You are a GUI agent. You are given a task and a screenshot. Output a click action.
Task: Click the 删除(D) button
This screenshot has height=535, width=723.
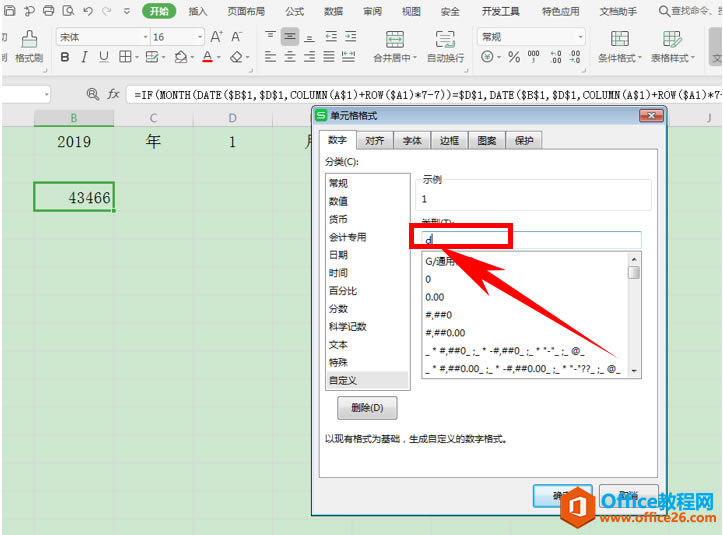point(367,408)
